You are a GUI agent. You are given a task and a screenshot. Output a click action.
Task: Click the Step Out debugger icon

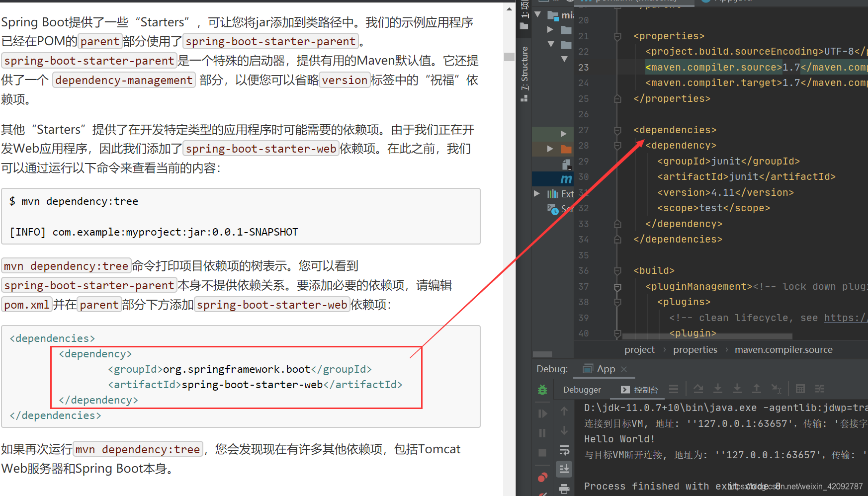pyautogui.click(x=757, y=389)
